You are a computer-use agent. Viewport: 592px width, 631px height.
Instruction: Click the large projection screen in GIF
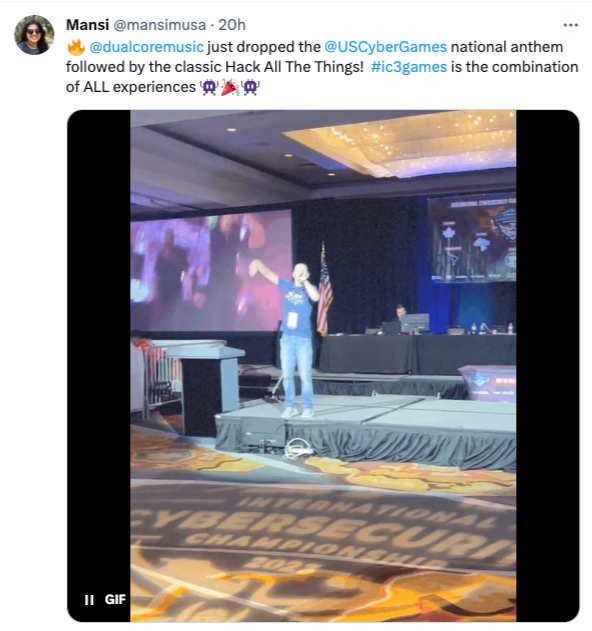point(211,272)
